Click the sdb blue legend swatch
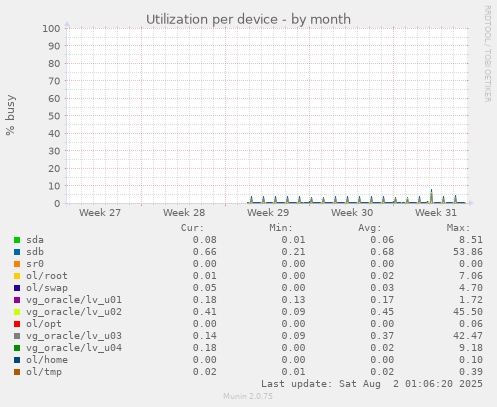The height and width of the screenshot is (407, 497). [x=17, y=252]
